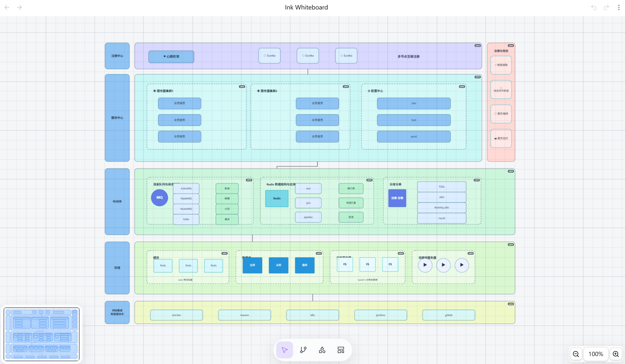This screenshot has width=625, height=364.
Task: Click the first streaming server play button
Action: (x=425, y=265)
